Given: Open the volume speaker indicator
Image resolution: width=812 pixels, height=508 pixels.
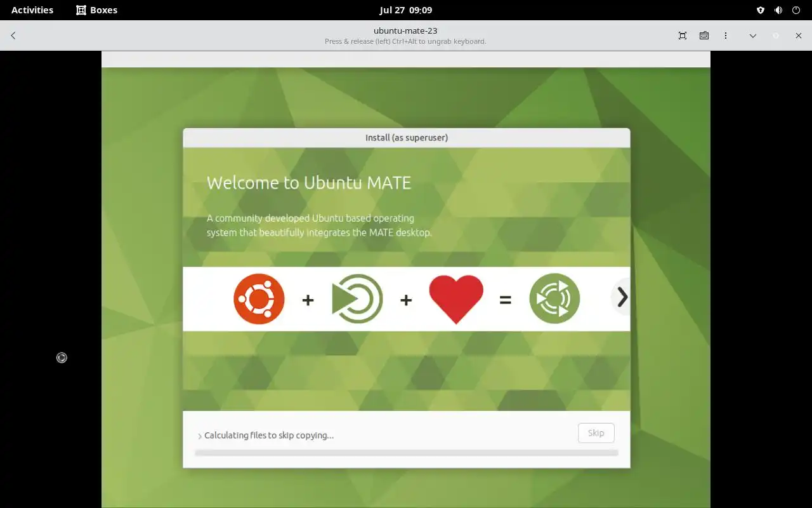Looking at the screenshot, I should click(x=778, y=10).
